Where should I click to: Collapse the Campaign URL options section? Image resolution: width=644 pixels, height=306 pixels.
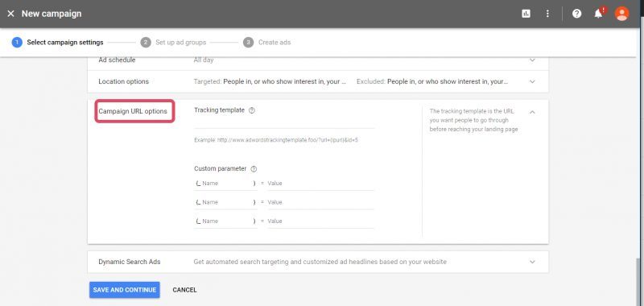click(x=532, y=112)
